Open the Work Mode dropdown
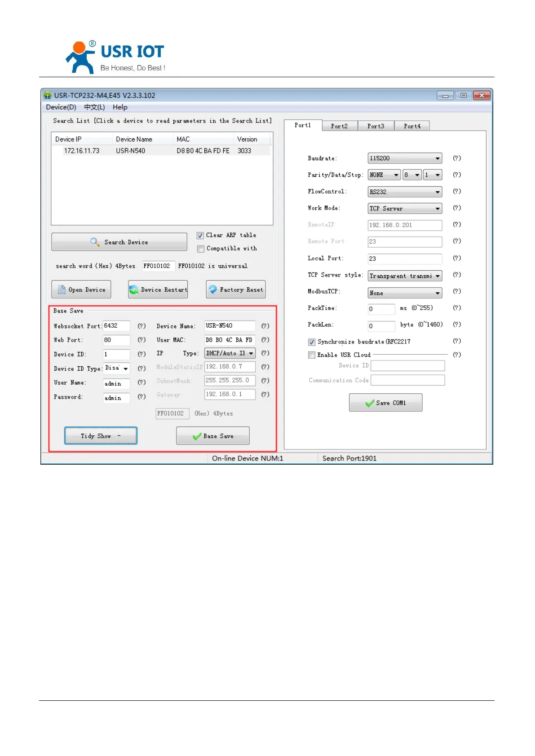 [405, 208]
